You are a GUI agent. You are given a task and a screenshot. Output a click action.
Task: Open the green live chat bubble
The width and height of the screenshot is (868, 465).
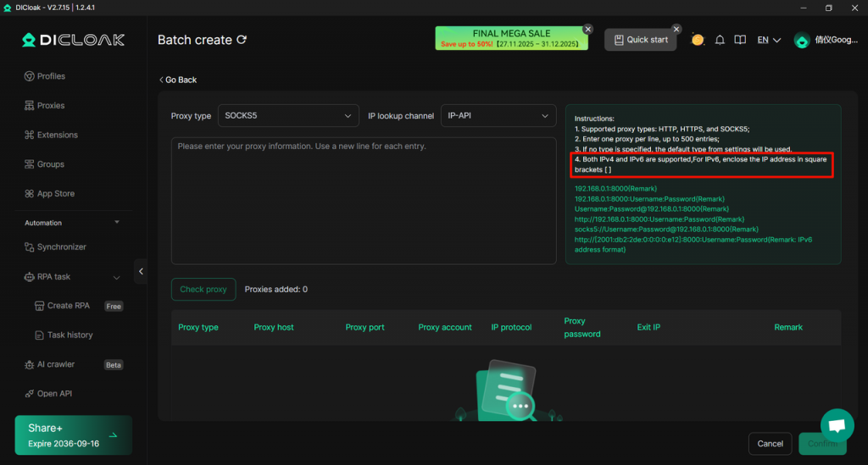(x=837, y=426)
